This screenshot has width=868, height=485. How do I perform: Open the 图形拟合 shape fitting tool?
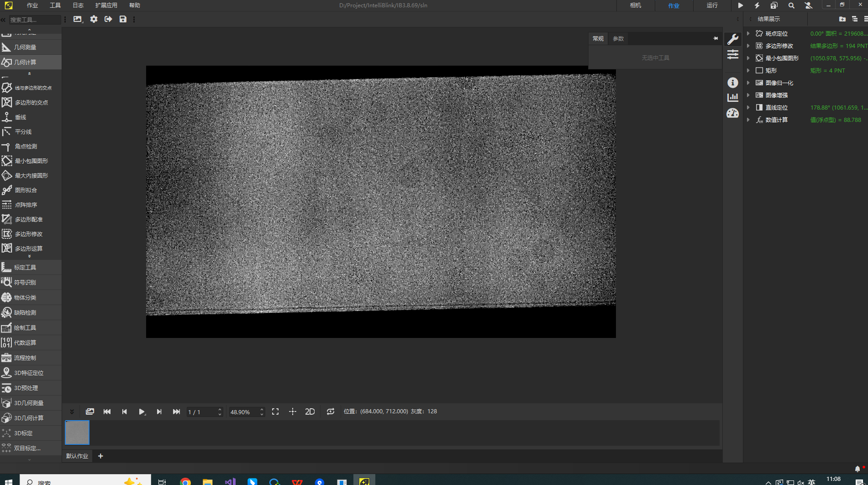pyautogui.click(x=26, y=190)
